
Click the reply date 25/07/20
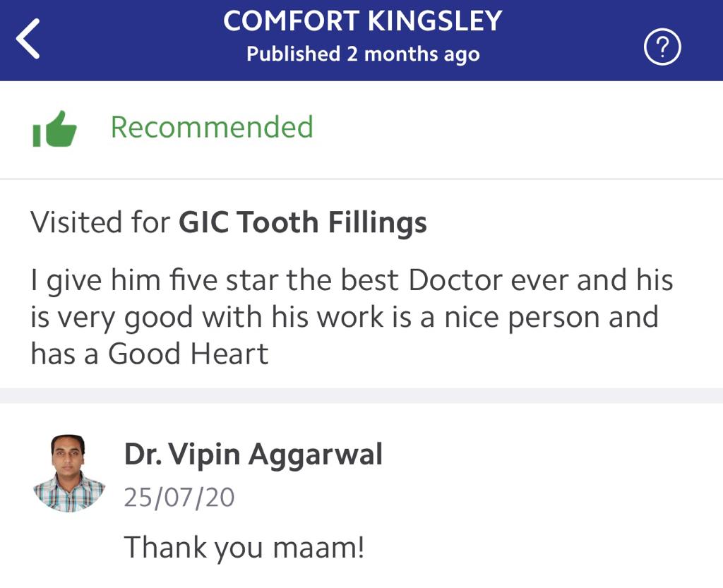point(179,498)
